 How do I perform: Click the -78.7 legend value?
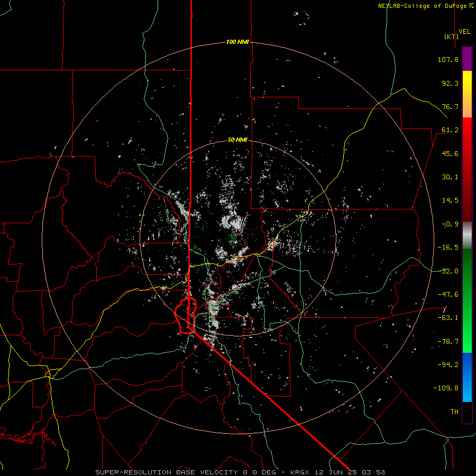pos(448,342)
